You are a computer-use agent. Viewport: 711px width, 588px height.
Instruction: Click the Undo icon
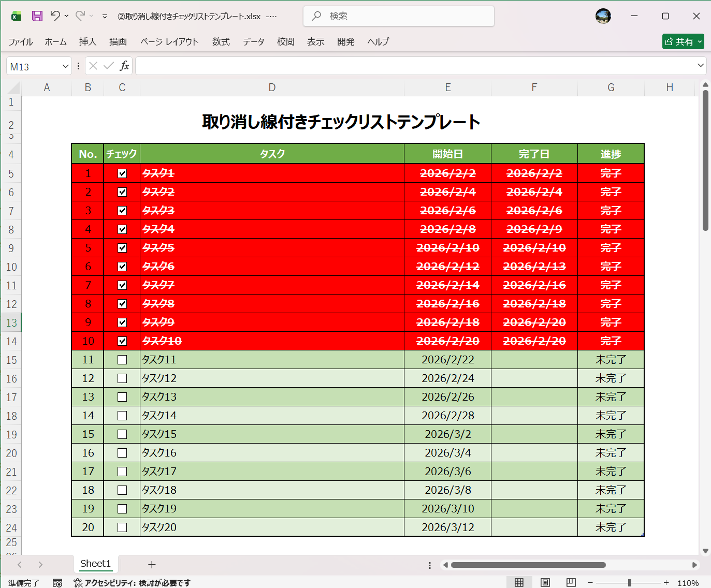(56, 16)
